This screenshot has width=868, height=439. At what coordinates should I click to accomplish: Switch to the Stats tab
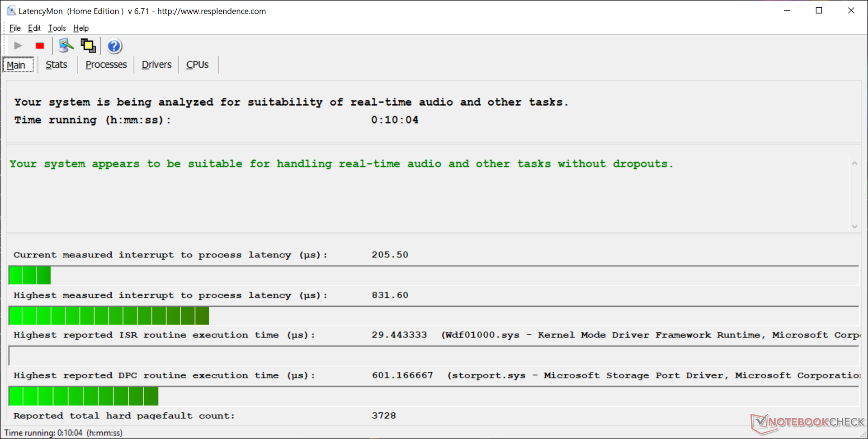(x=57, y=65)
